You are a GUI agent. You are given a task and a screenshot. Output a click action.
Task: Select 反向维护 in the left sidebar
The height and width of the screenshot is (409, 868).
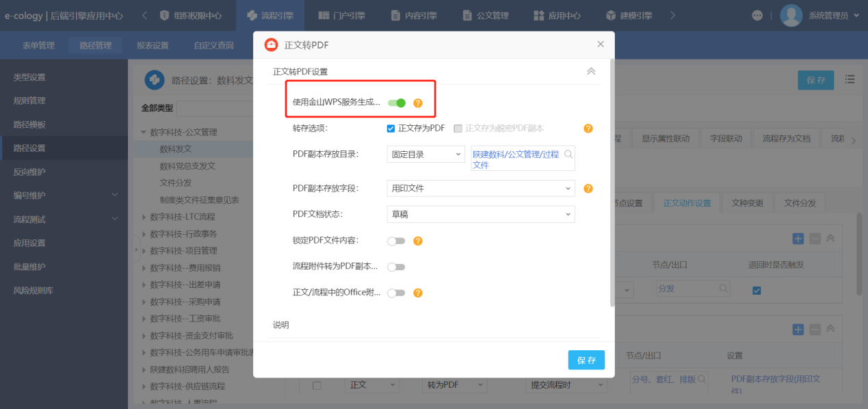click(x=29, y=172)
